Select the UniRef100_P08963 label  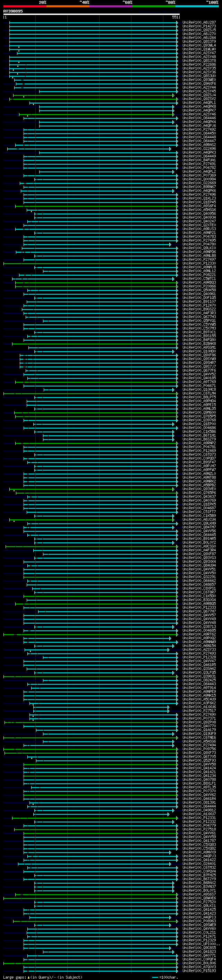click(x=199, y=921)
